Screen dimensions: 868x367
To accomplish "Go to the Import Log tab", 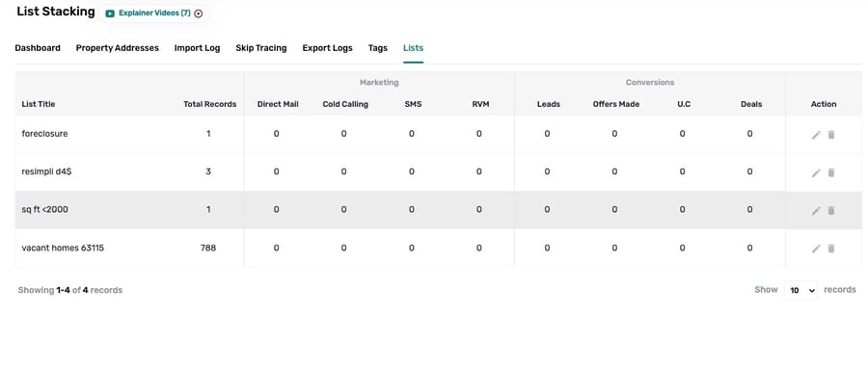I will [197, 48].
